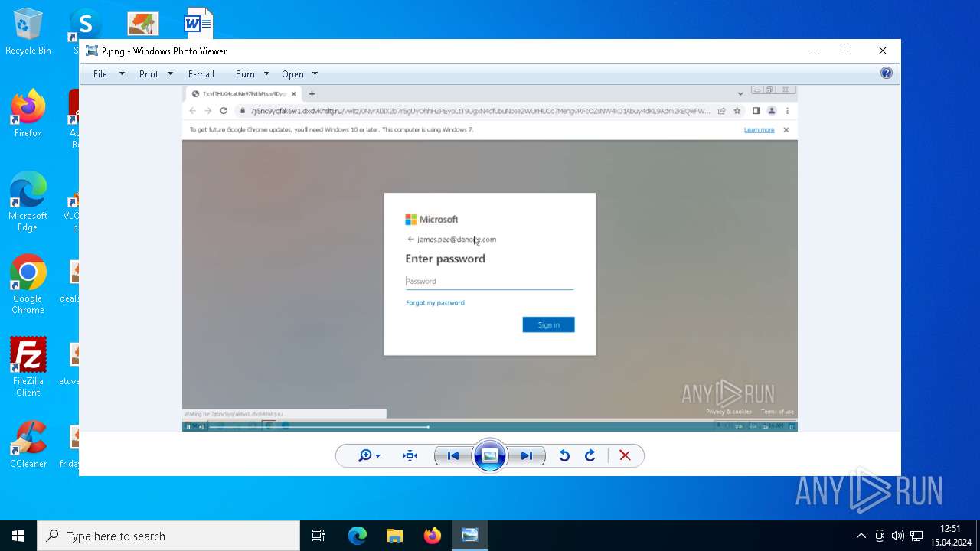The image size is (980, 551).
Task: Close the Windows Photo Viewer window
Action: point(883,51)
